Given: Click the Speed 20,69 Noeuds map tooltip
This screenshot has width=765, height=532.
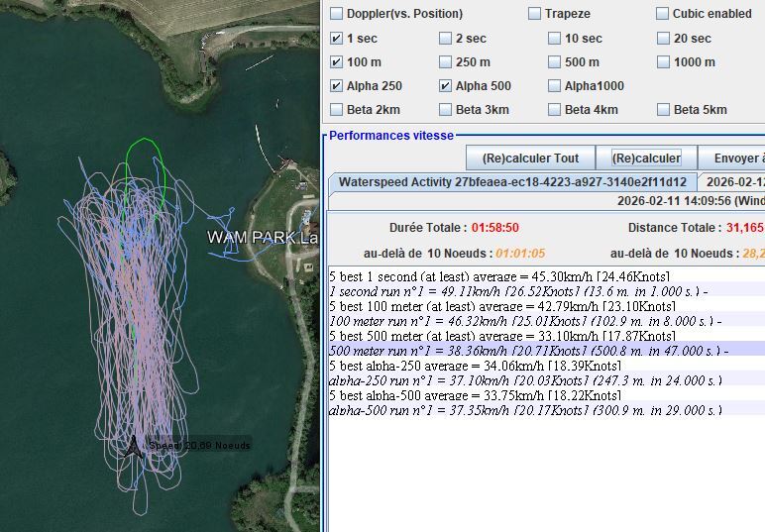Looking at the screenshot, I should [x=199, y=445].
